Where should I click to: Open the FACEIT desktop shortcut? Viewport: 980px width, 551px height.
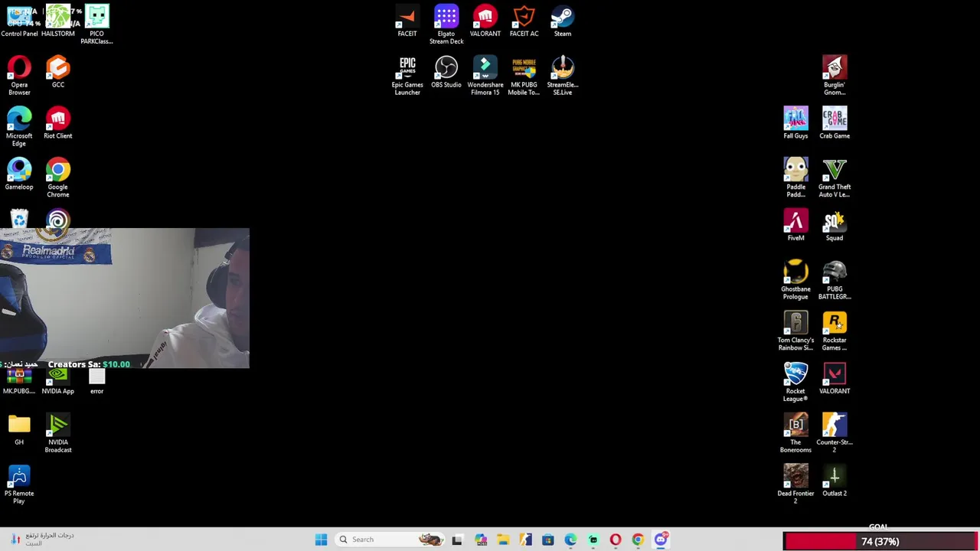[x=407, y=21]
